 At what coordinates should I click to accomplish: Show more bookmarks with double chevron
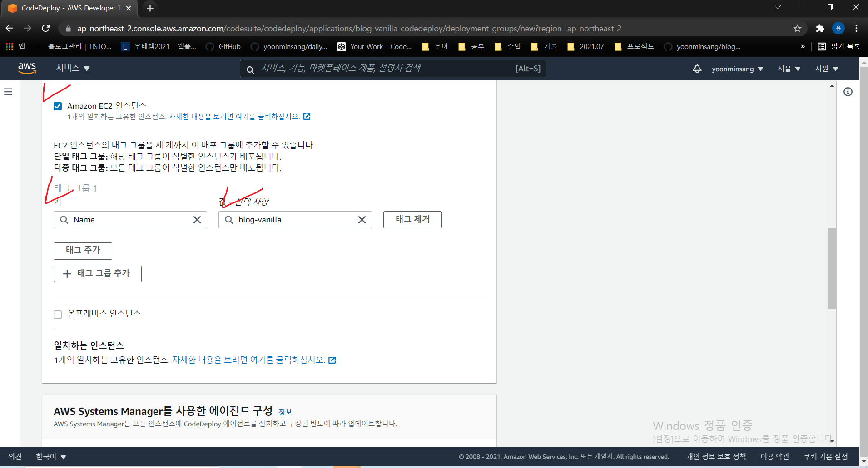tap(803, 46)
